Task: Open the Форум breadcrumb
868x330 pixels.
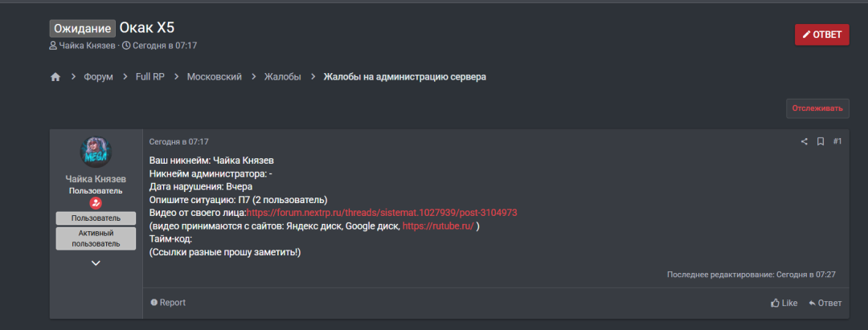Action: 98,77
